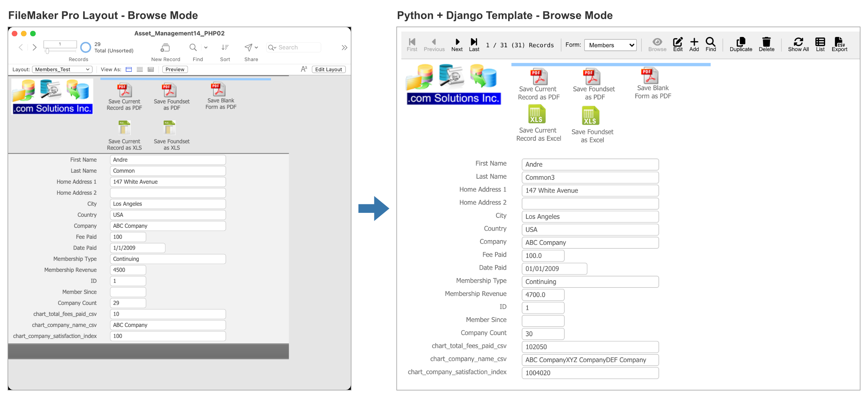Screen dimensions: 868x398
Task: Click the Find magnifier in Django toolbar
Action: coord(710,42)
